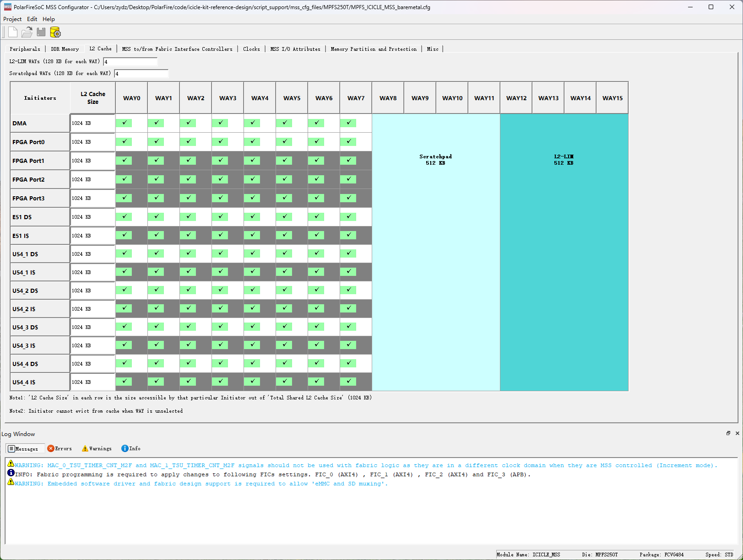The width and height of the screenshot is (743, 560).
Task: Open the Help menu
Action: (x=49, y=19)
